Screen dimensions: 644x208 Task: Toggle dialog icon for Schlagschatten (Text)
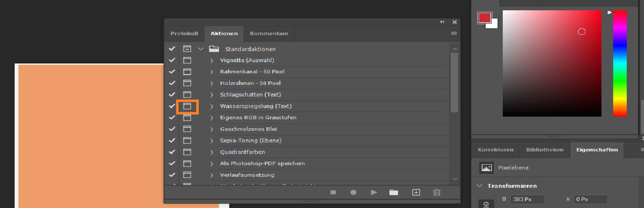click(187, 95)
